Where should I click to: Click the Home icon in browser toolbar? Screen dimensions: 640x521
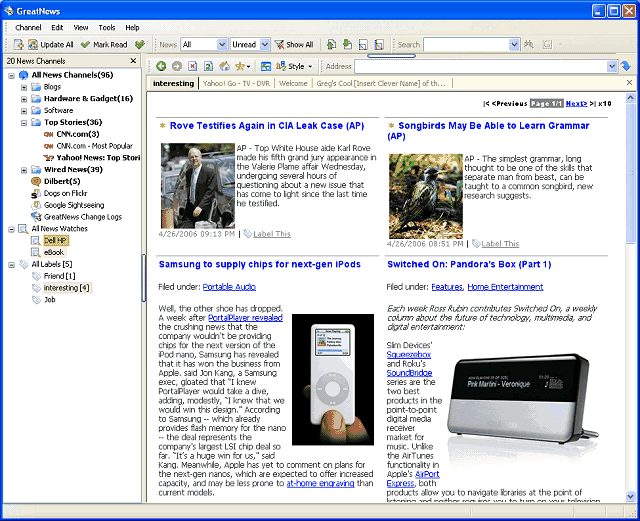(224, 66)
